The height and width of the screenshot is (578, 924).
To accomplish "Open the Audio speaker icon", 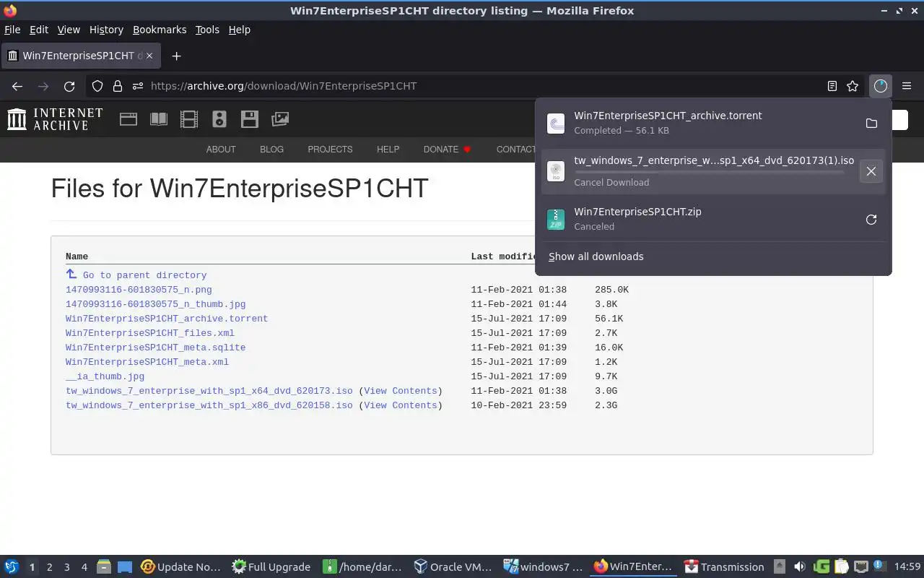I will (x=219, y=119).
